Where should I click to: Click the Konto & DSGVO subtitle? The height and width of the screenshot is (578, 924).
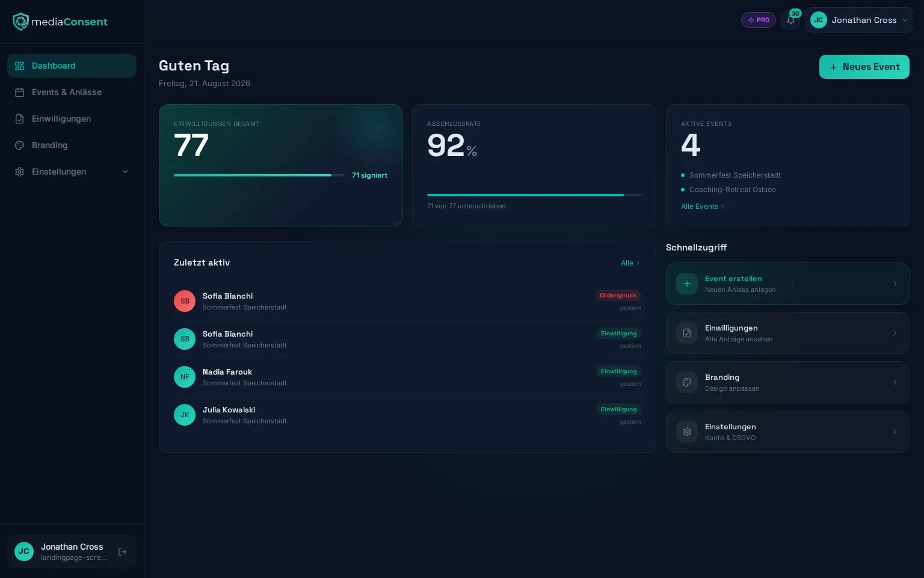coord(730,438)
